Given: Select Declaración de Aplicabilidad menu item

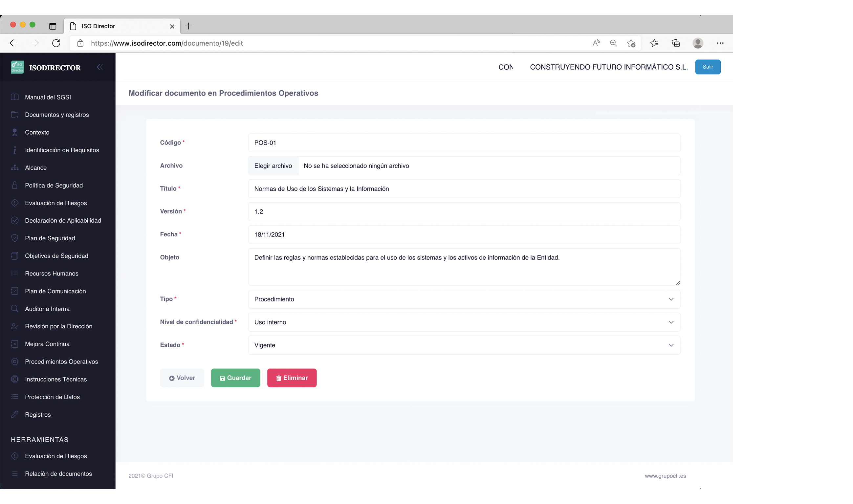Looking at the screenshot, I should click(x=63, y=220).
